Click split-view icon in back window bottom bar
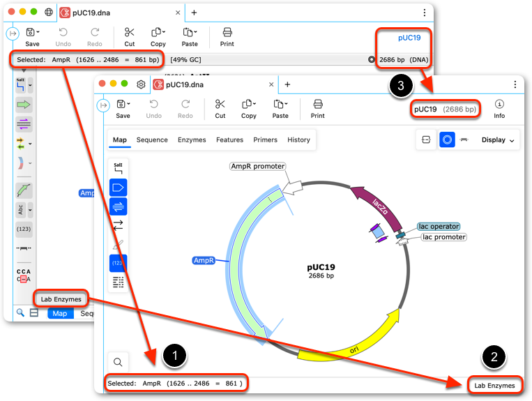This screenshot has width=532, height=401. [34, 312]
